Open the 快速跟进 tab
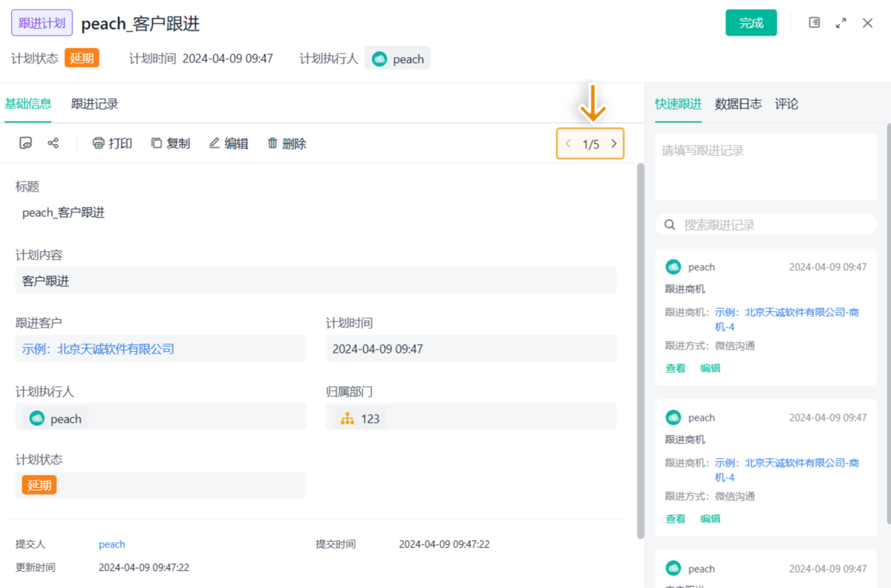 [678, 104]
